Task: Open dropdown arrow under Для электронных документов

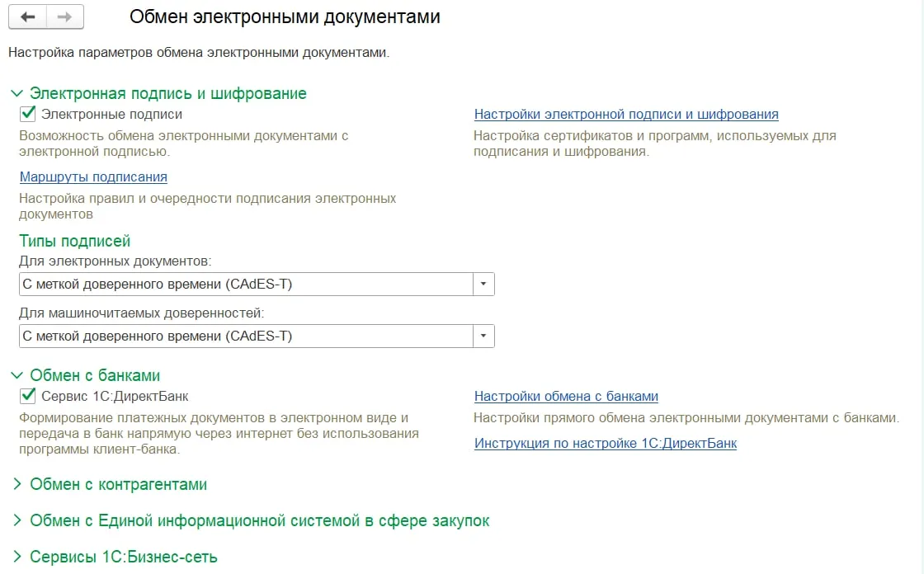Action: coord(483,285)
